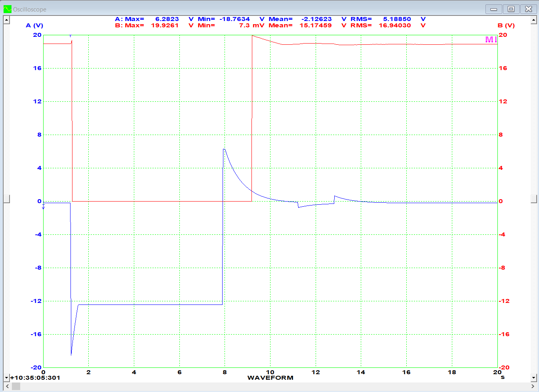This screenshot has width=539, height=392.
Task: Click the WAVEFORM label under the plot
Action: tap(270, 378)
